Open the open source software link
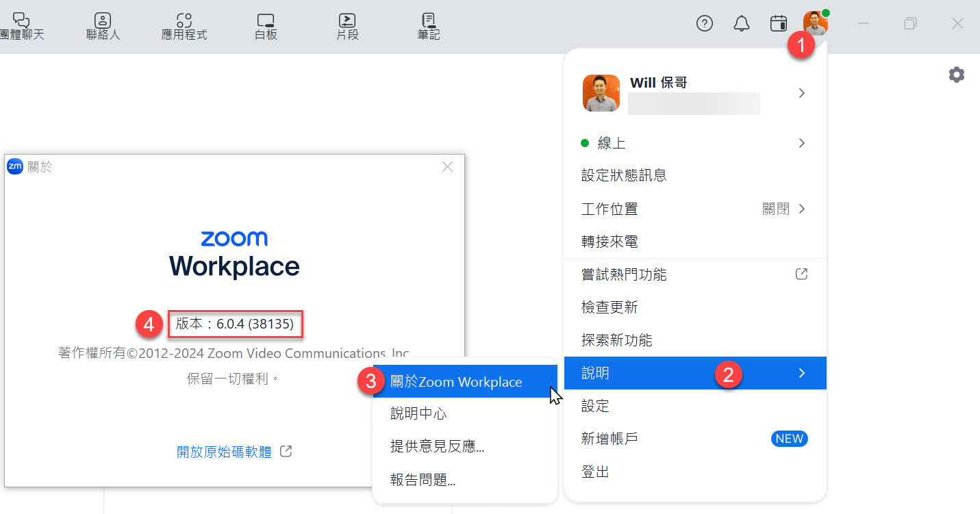 pos(225,452)
